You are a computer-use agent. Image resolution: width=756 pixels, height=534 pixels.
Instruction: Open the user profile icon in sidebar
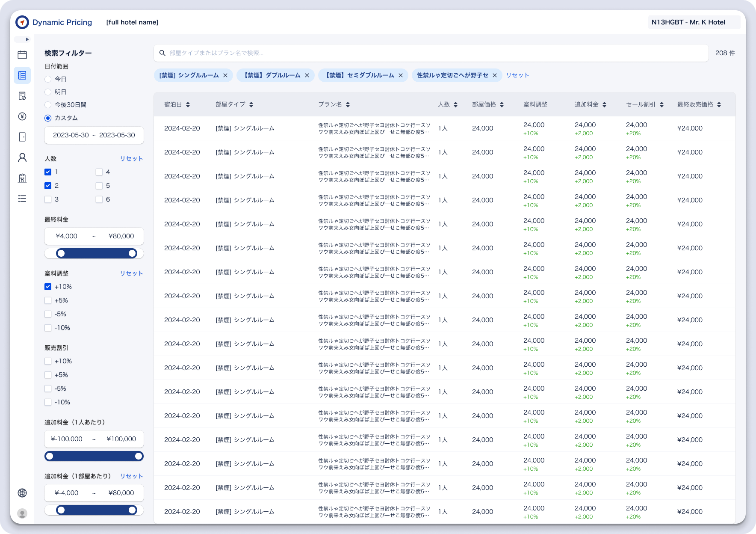(22, 157)
